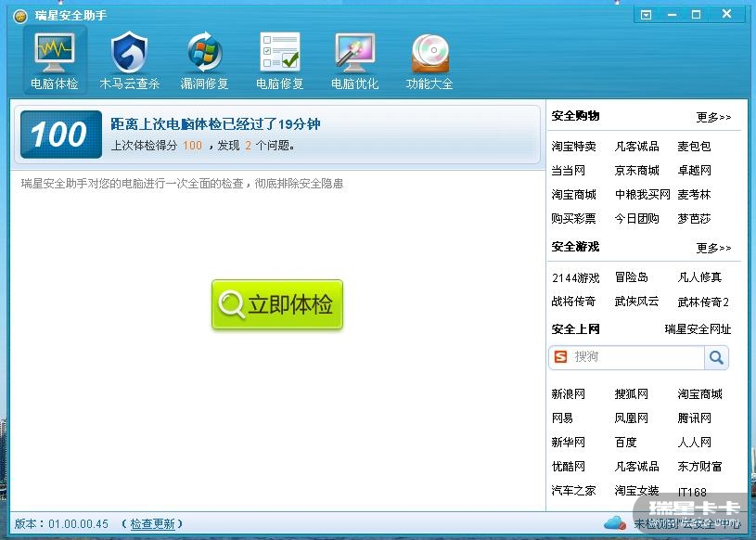Open the 冒险岛 game link

tap(631, 277)
